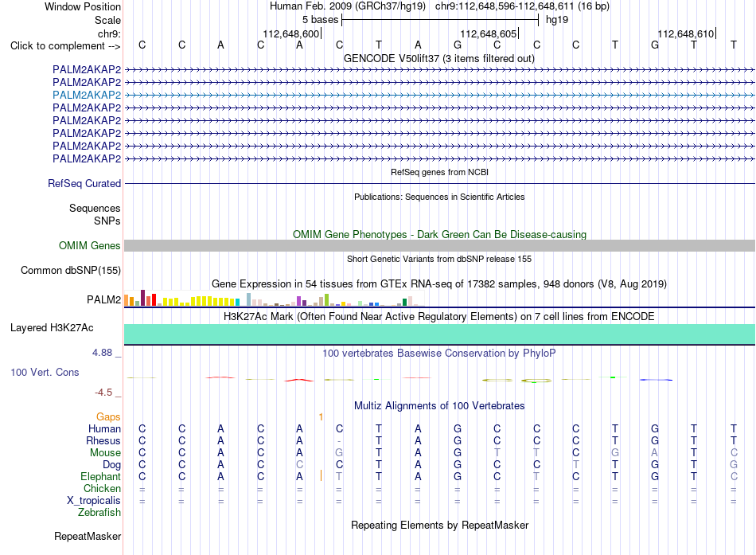This screenshot has height=555, width=756.
Task: Click the '-4.5' lower PhyloP scale value
Action: (x=103, y=393)
